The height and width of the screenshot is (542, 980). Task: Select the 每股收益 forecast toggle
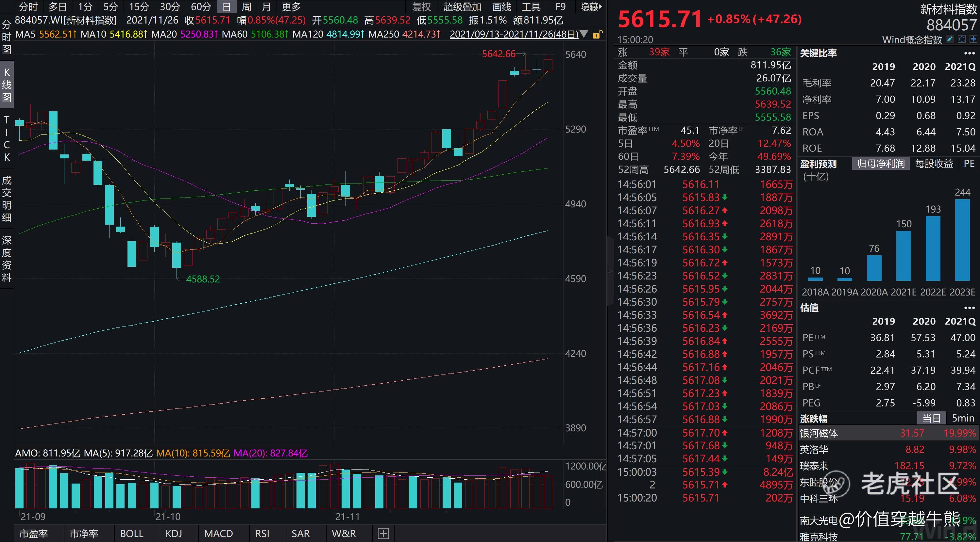tap(934, 164)
